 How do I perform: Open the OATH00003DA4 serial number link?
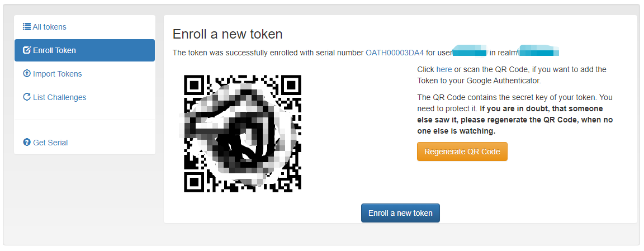click(394, 53)
